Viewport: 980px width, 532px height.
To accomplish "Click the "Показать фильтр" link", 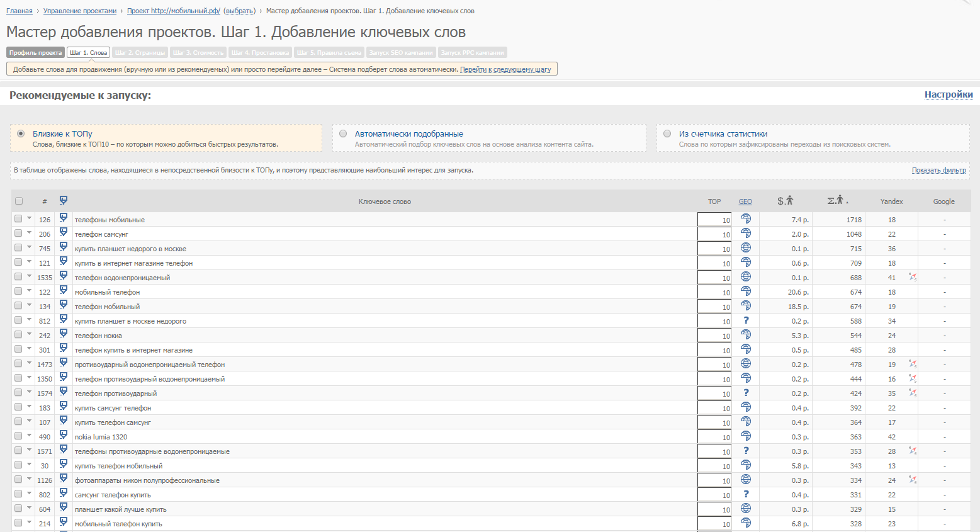I will [x=939, y=170].
